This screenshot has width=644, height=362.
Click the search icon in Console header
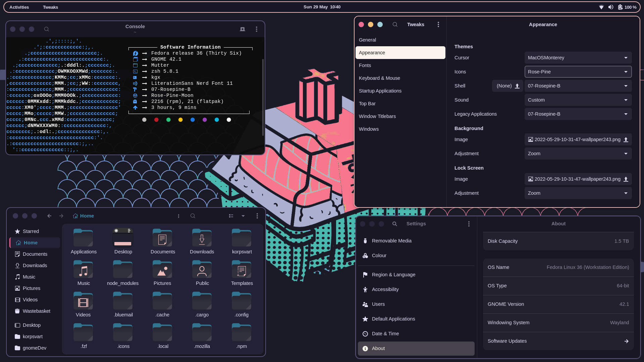[x=47, y=29]
